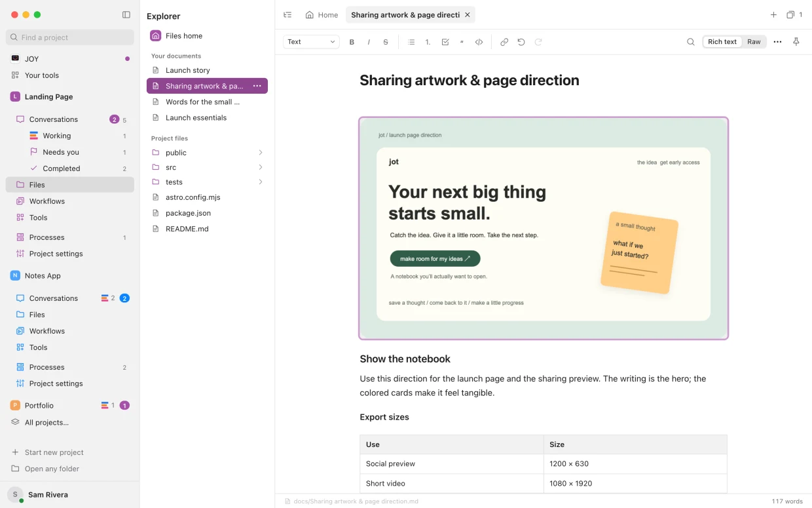812x508 pixels.
Task: Undo the last edit
Action: [x=521, y=42]
